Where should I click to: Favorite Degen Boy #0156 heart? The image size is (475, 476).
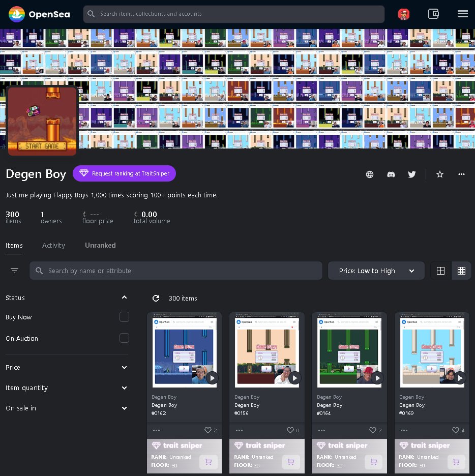(x=290, y=430)
